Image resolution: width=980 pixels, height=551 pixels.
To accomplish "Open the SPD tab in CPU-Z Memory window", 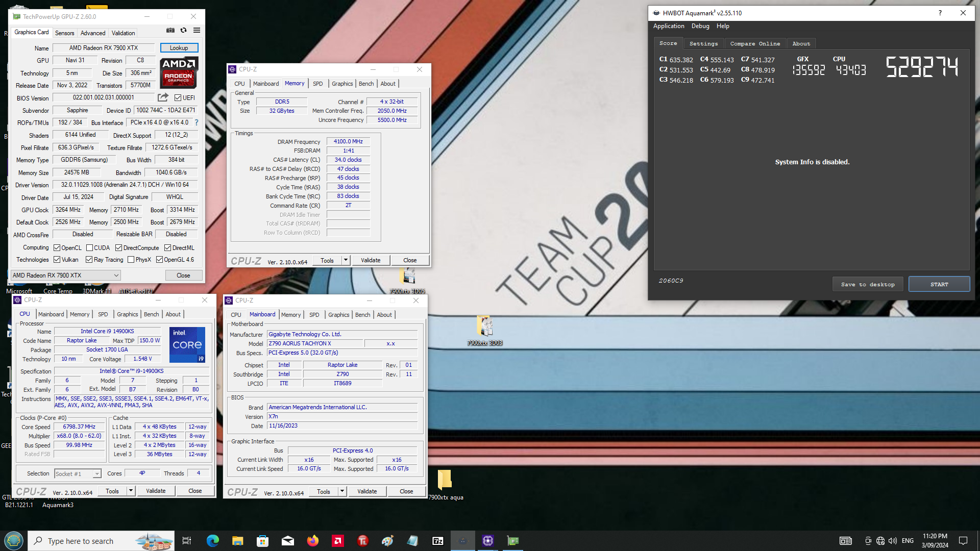I will (318, 84).
